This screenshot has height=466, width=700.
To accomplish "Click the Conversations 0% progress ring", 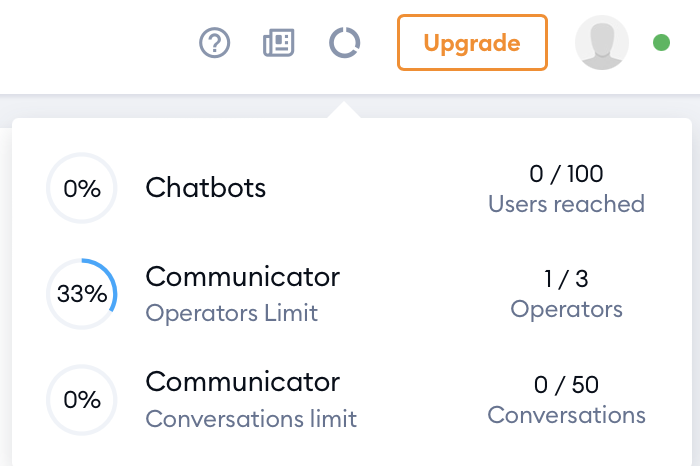I will click(x=82, y=399).
